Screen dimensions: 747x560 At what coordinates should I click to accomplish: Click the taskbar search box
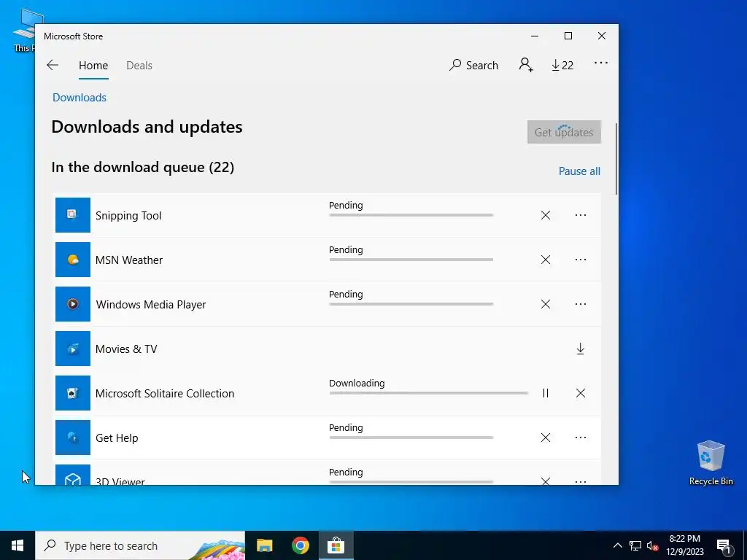click(140, 545)
